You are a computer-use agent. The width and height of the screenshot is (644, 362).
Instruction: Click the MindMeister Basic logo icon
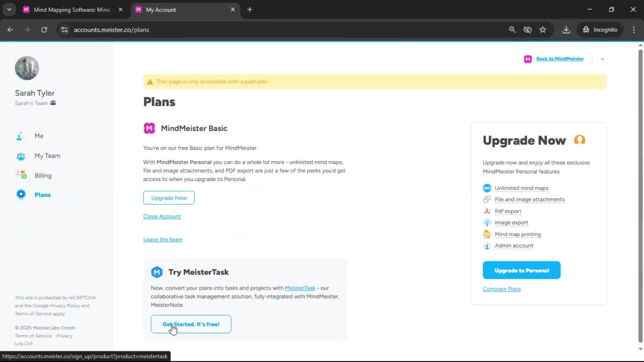pos(149,128)
